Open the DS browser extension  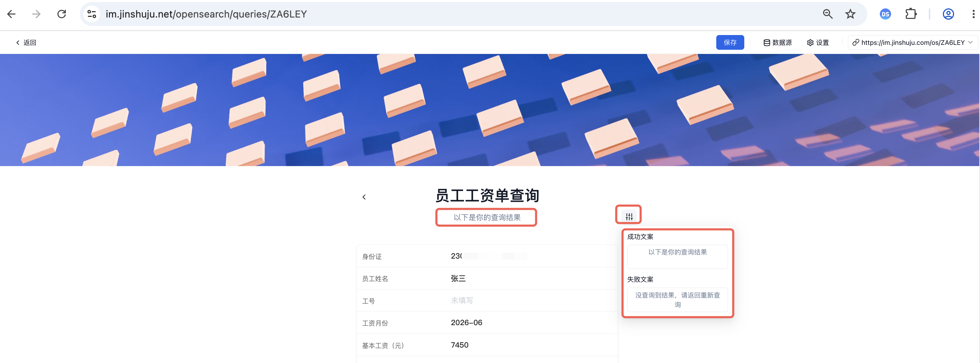(x=885, y=14)
